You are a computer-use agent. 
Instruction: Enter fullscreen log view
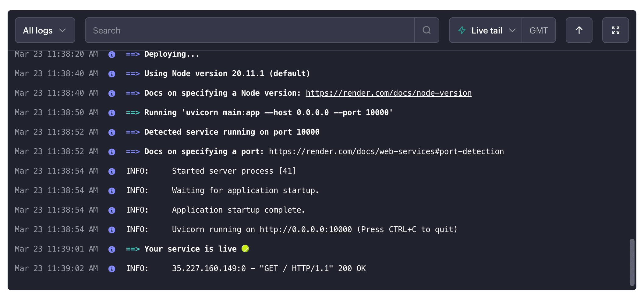(x=615, y=30)
